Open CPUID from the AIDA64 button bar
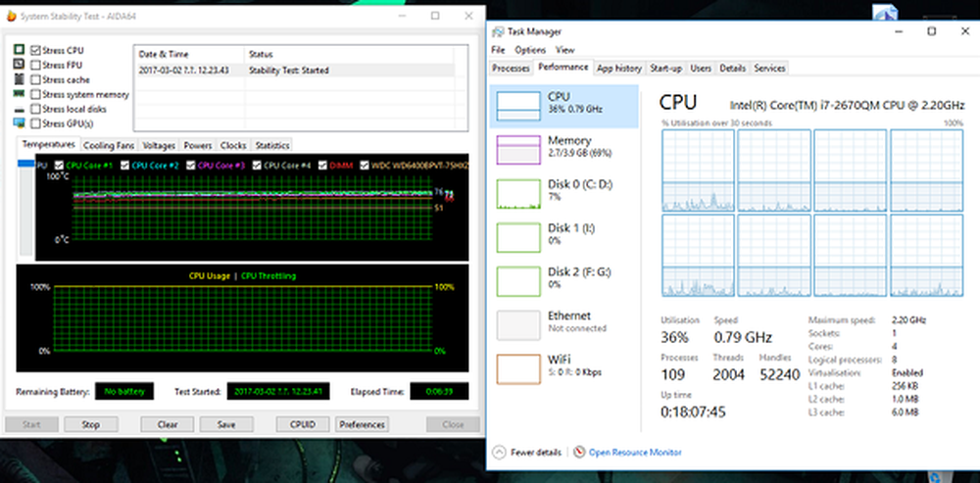 pyautogui.click(x=303, y=424)
